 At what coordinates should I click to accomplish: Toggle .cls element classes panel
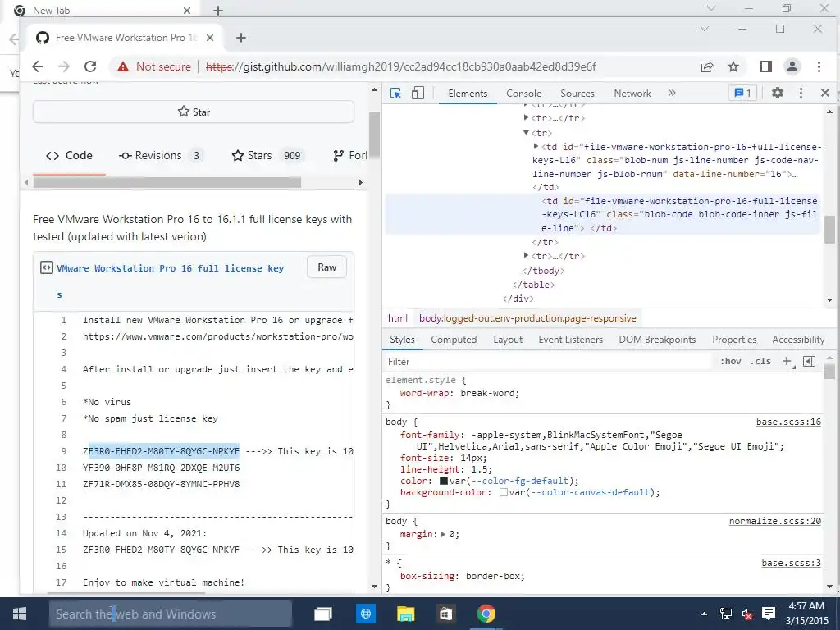(760, 362)
